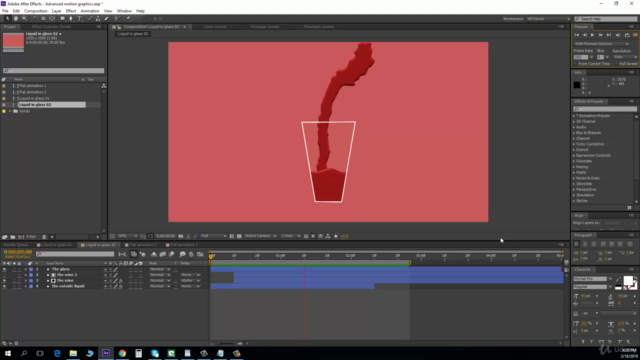
Task: Toggle transparency grid in viewer
Action: click(239, 236)
